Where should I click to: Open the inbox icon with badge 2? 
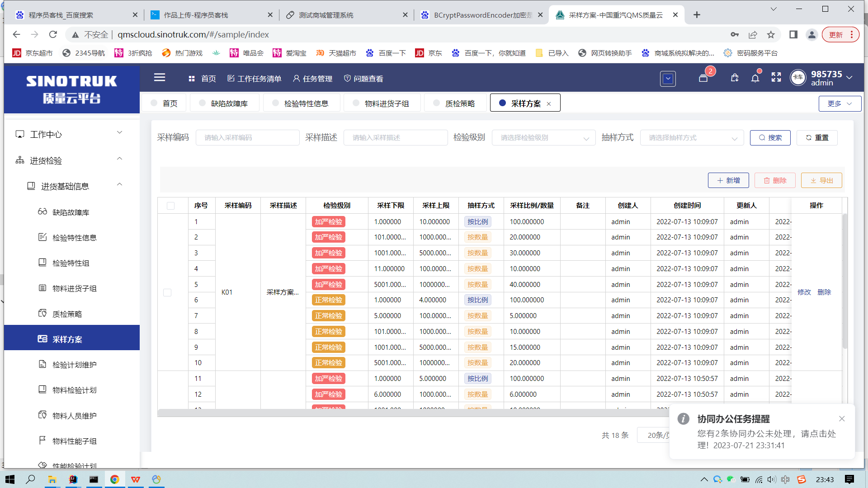coord(703,78)
